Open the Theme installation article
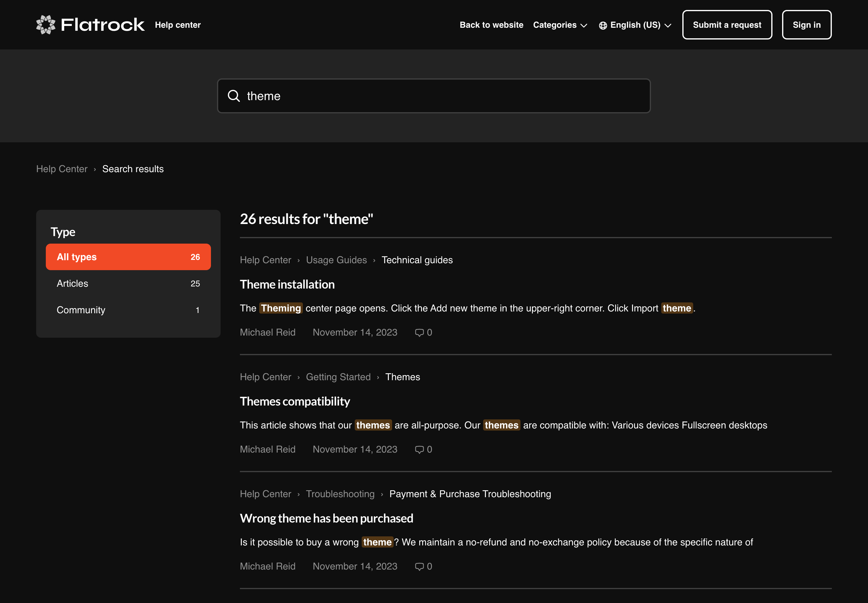This screenshot has height=603, width=868. (287, 284)
